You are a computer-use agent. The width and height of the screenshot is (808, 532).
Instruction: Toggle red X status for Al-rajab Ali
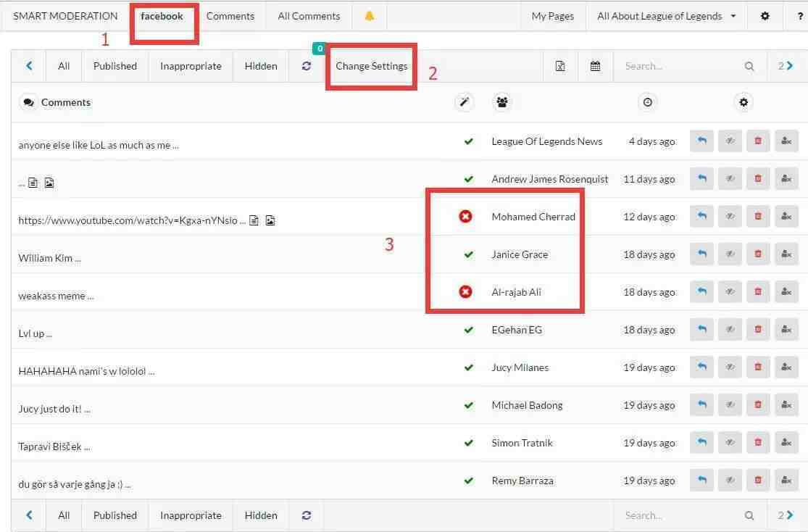pos(465,292)
